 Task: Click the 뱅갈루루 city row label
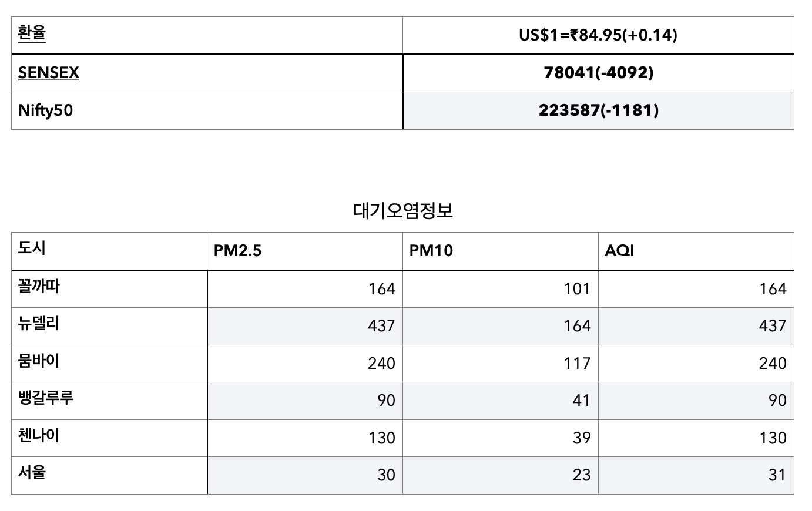point(46,398)
